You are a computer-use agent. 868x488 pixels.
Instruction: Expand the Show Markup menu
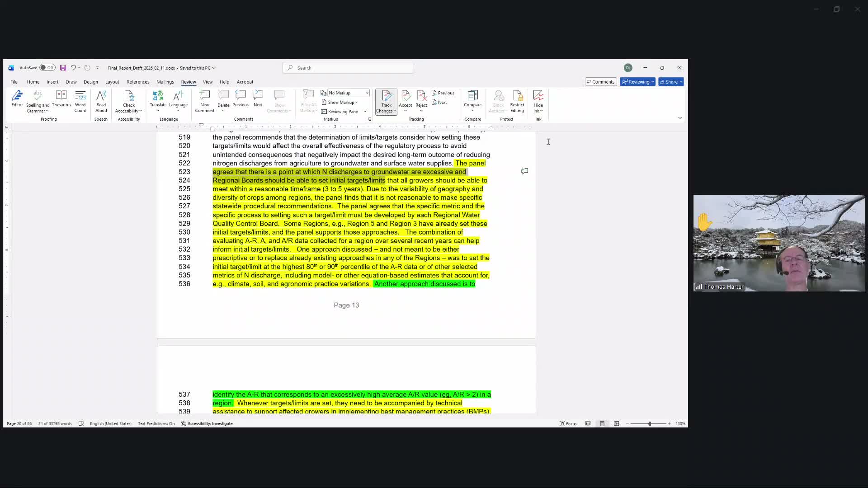(x=342, y=102)
